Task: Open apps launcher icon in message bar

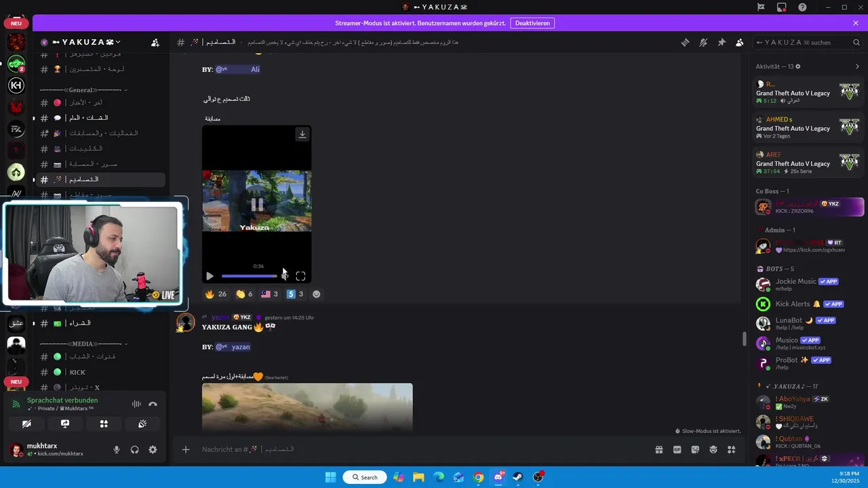Action: [x=731, y=449]
